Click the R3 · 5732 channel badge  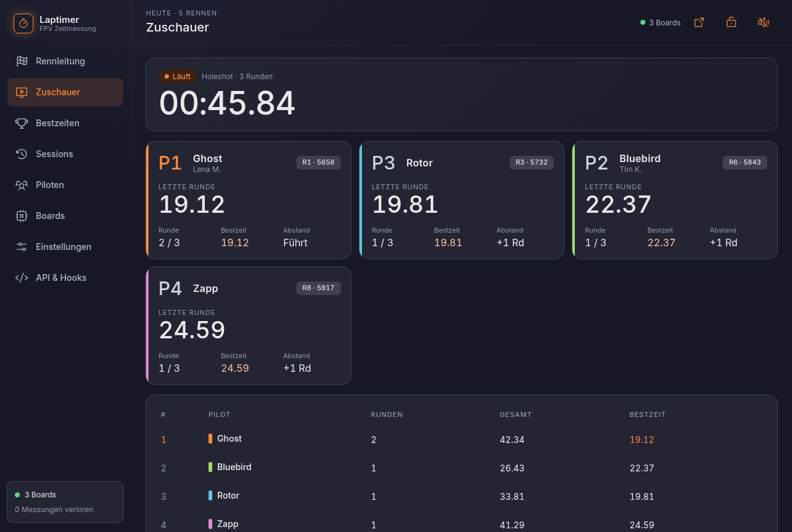(532, 163)
